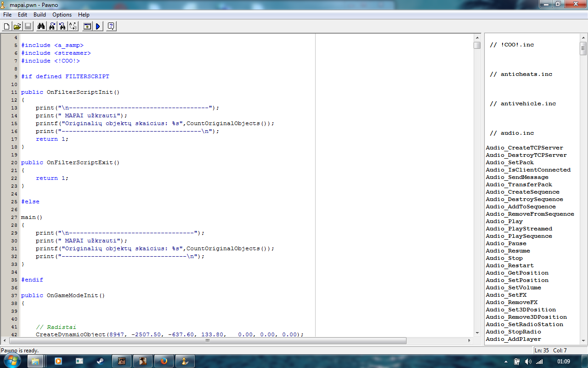Select Audio_Pause in the function list
Viewport: 588px width, 368px height.
[x=506, y=243]
